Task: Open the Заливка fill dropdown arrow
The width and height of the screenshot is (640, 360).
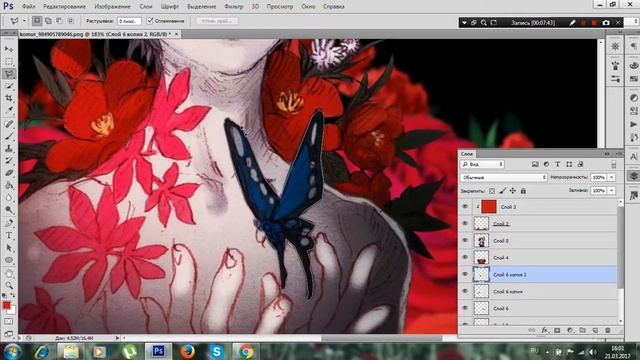Action: tap(611, 191)
